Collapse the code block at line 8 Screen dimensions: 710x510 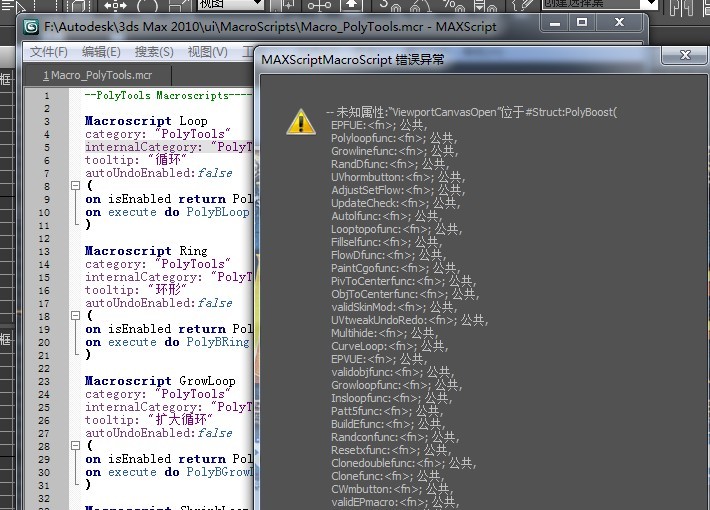76,186
